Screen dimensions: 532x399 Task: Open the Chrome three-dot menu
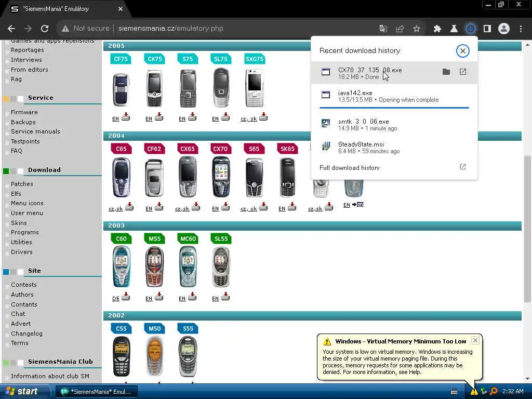click(x=521, y=29)
